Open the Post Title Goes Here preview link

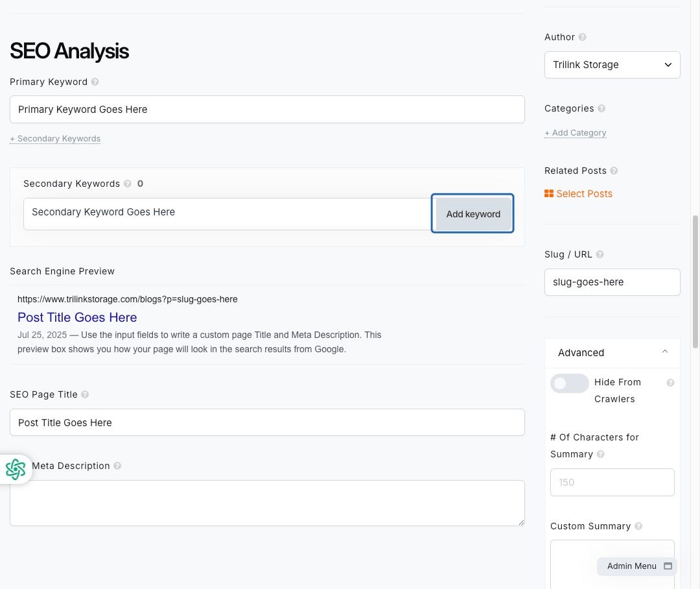tap(77, 317)
